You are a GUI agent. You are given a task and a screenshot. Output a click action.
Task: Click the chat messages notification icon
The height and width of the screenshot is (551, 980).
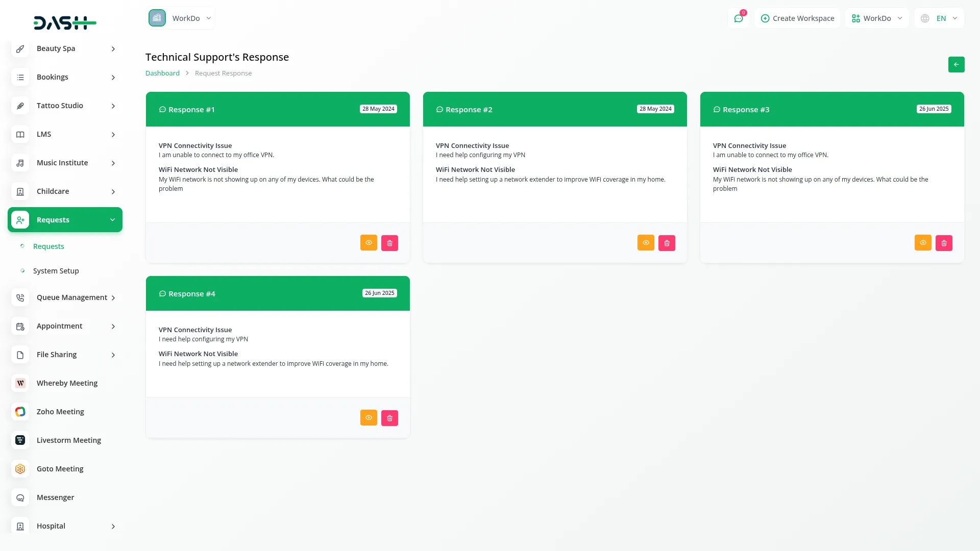pos(738,18)
